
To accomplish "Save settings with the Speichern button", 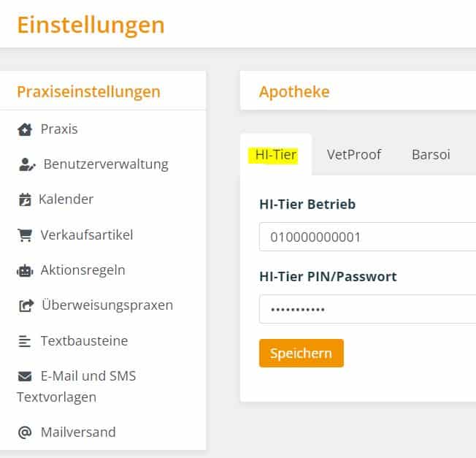I will pos(302,354).
